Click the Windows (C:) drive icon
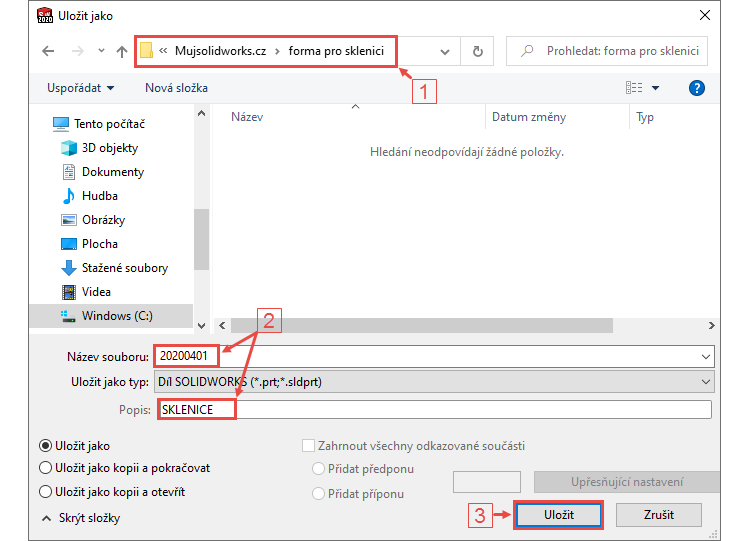The width and height of the screenshot is (750, 541). point(68,316)
